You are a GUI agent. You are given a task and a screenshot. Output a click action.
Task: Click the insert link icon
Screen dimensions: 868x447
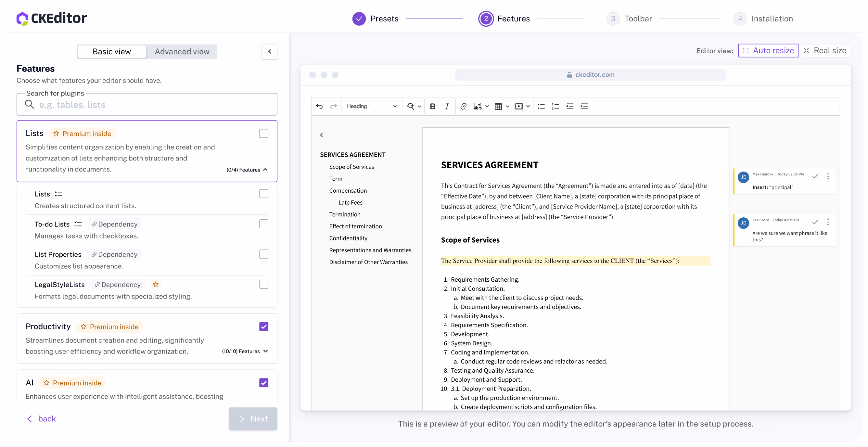pyautogui.click(x=463, y=107)
